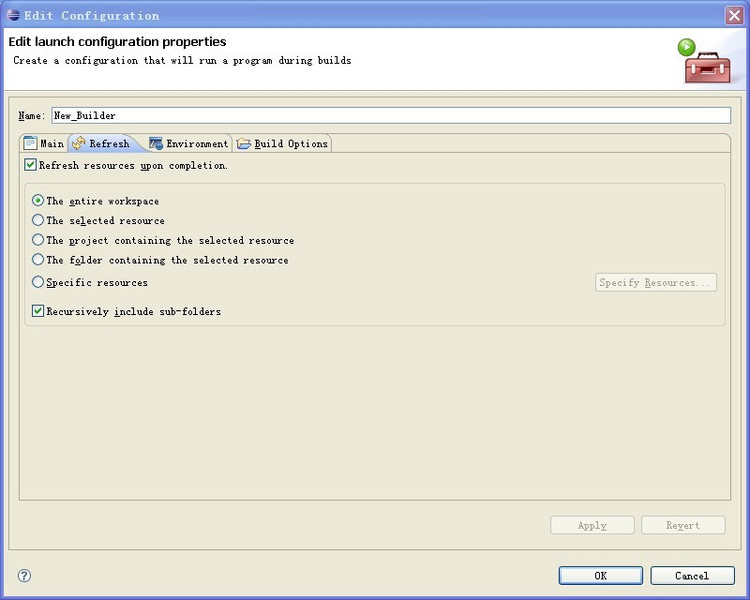Click the 'Name:' label
Image resolution: width=750 pixels, height=600 pixels.
click(31, 115)
